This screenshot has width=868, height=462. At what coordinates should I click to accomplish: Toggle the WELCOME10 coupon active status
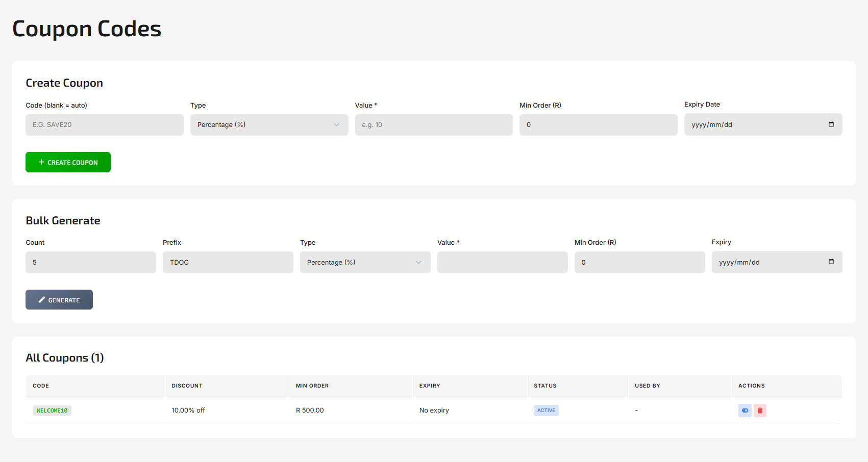745,410
